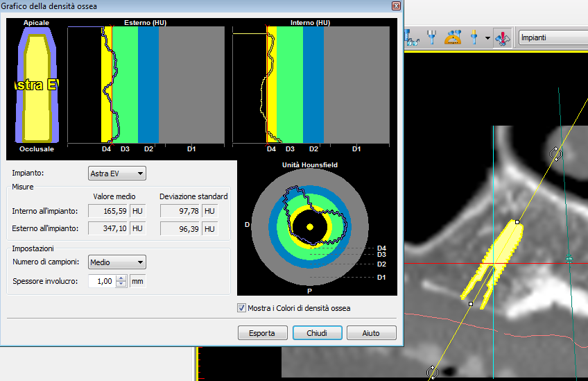Open the Impianti combo box in toolbar
The image size is (588, 381).
coord(552,37)
